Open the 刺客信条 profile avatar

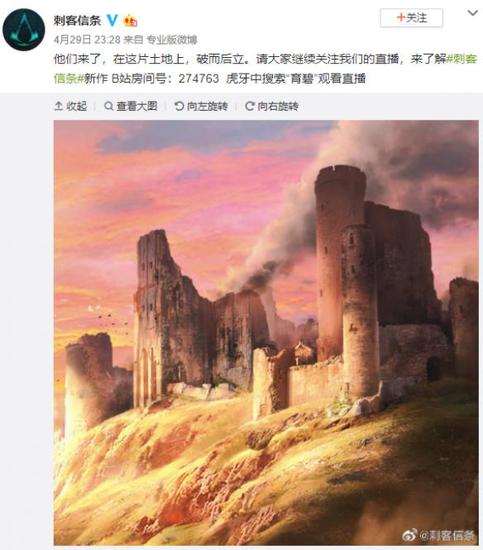click(x=24, y=29)
